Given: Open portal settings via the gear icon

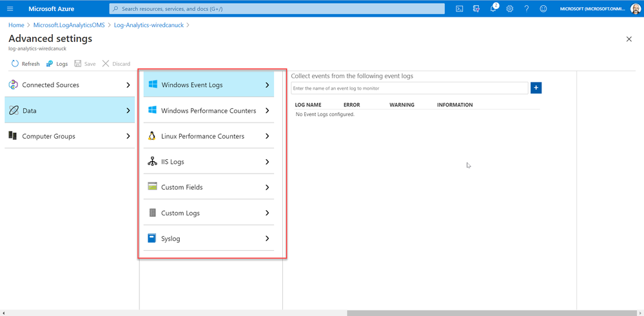Looking at the screenshot, I should coord(510,8).
